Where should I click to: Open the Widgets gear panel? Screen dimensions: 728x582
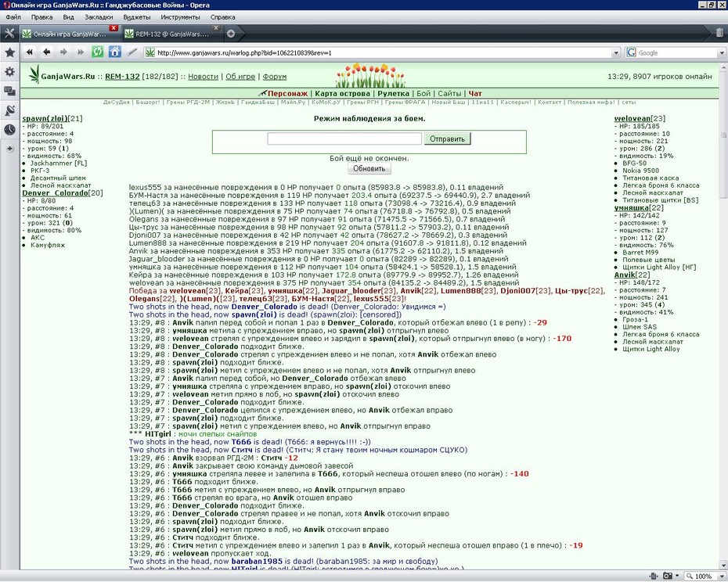(9, 71)
